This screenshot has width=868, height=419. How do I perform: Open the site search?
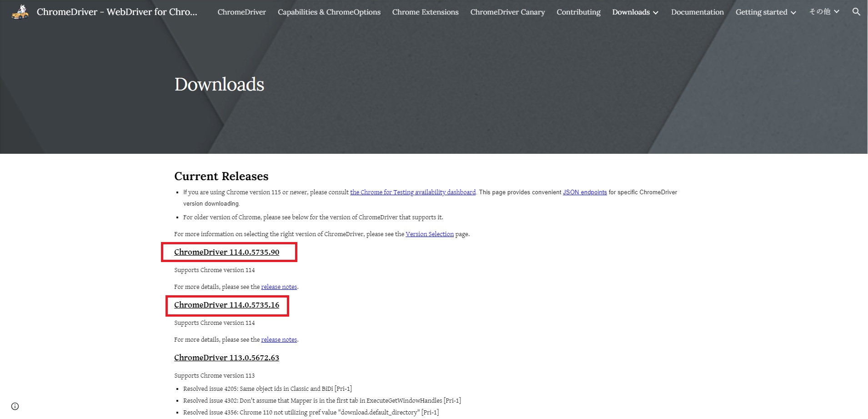(x=857, y=11)
